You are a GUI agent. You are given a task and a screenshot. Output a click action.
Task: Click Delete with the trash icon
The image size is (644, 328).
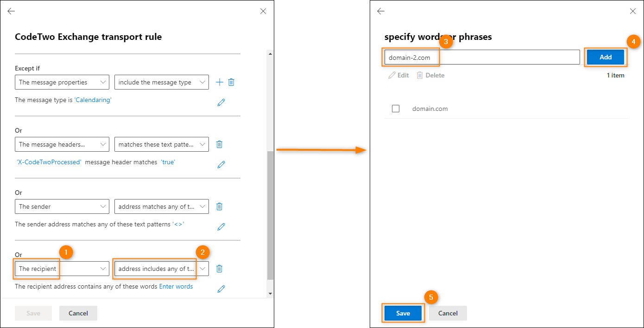click(430, 75)
